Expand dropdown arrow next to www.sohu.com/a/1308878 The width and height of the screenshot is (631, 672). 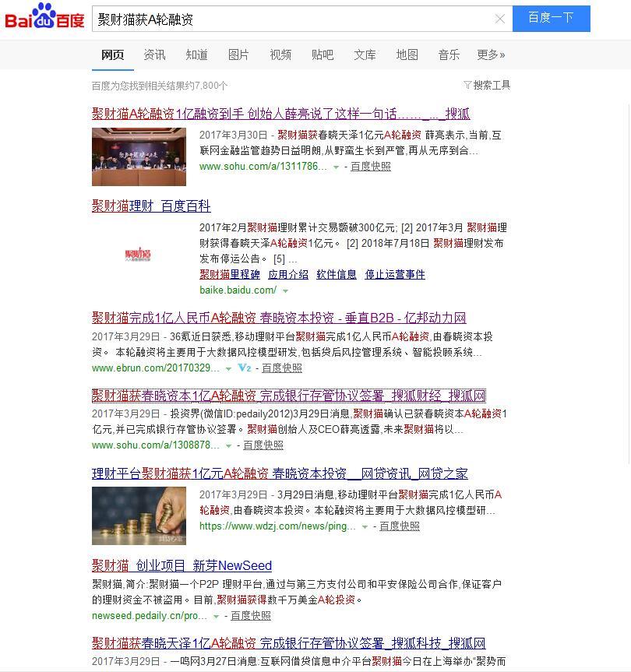coord(228,445)
